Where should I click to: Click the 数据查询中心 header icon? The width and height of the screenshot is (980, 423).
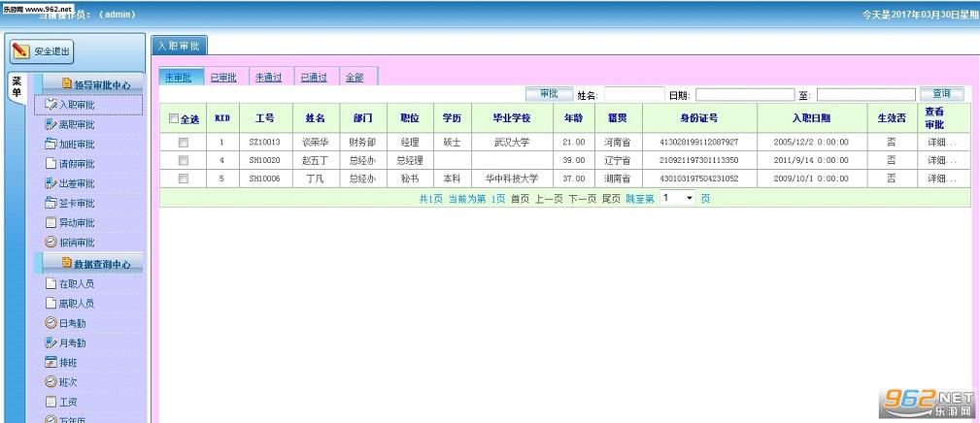click(67, 263)
